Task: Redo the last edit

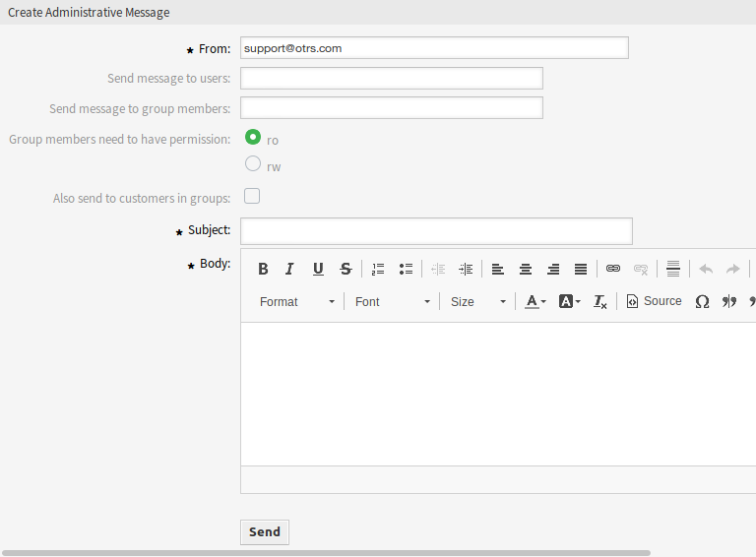Action: point(732,269)
